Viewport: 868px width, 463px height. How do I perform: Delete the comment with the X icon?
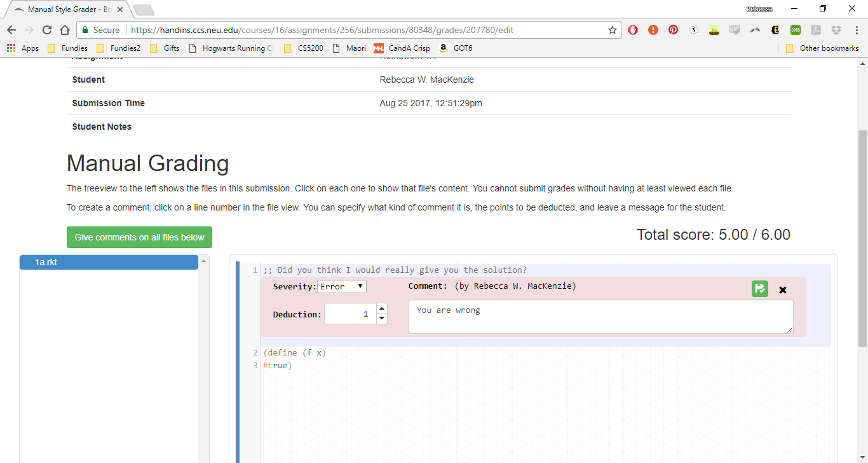tap(783, 290)
